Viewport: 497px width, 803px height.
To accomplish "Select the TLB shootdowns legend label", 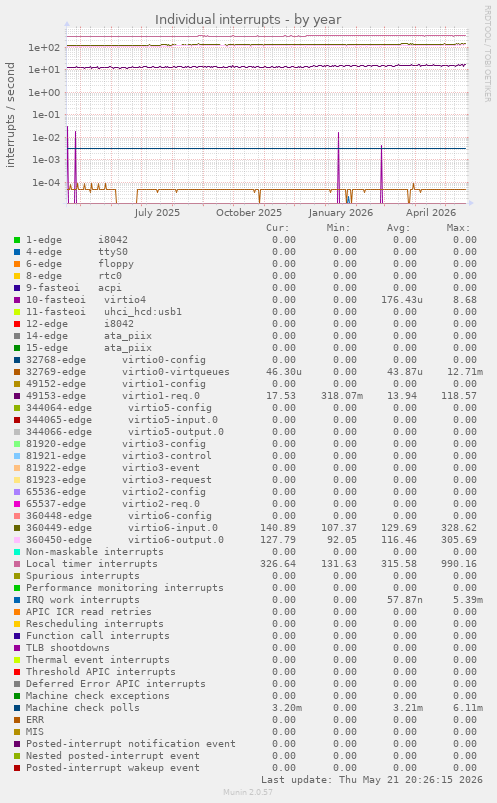I will 68,648.
